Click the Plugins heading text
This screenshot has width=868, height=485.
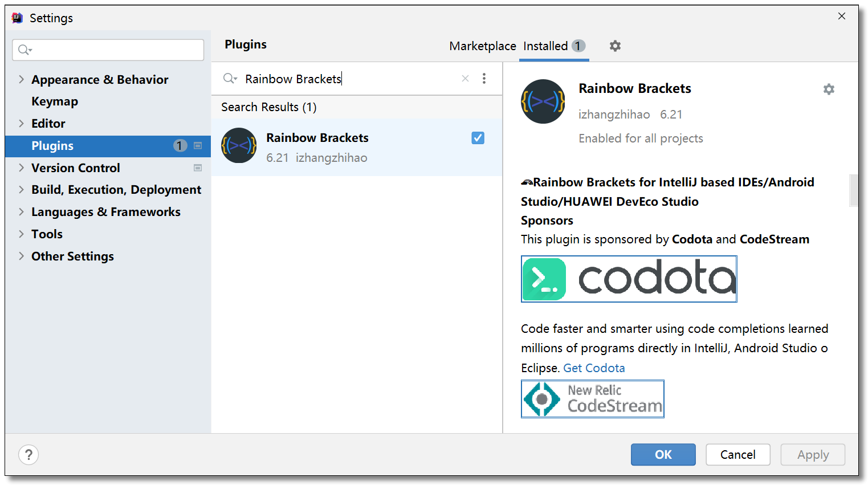(x=246, y=44)
